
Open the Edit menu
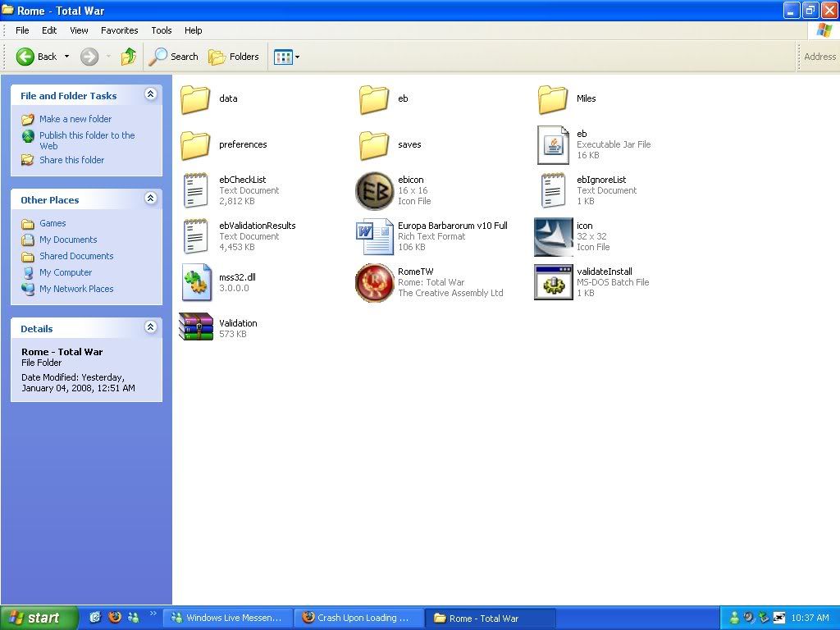[x=49, y=30]
